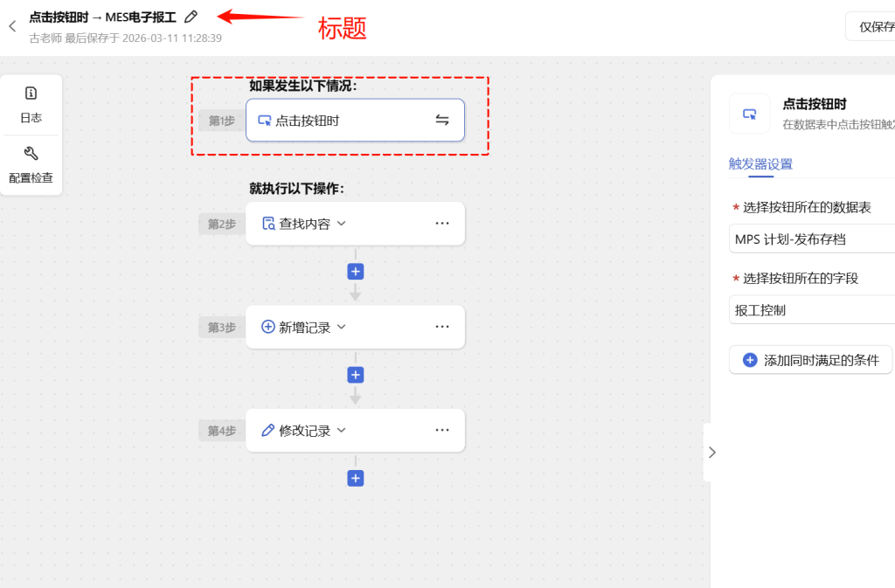Expand the 新增记录 action type dropdown

pos(342,327)
